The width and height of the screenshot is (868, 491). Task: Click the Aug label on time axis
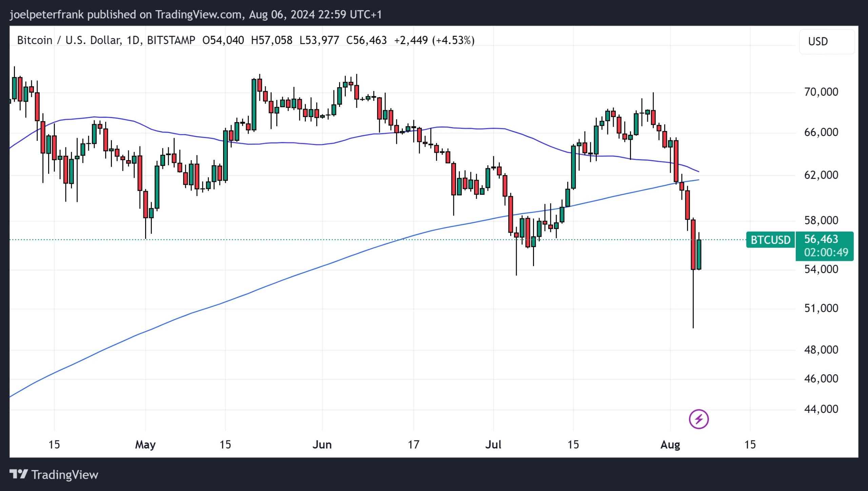click(x=670, y=445)
